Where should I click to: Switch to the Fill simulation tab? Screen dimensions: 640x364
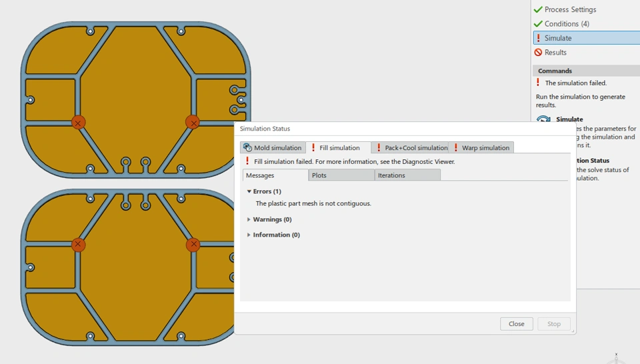(339, 148)
